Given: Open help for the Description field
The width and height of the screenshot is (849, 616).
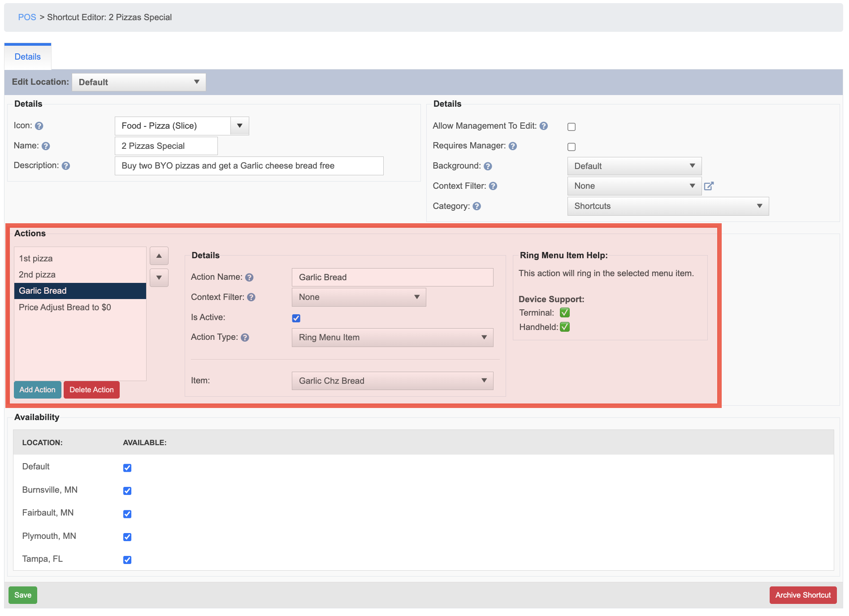Looking at the screenshot, I should pyautogui.click(x=66, y=166).
